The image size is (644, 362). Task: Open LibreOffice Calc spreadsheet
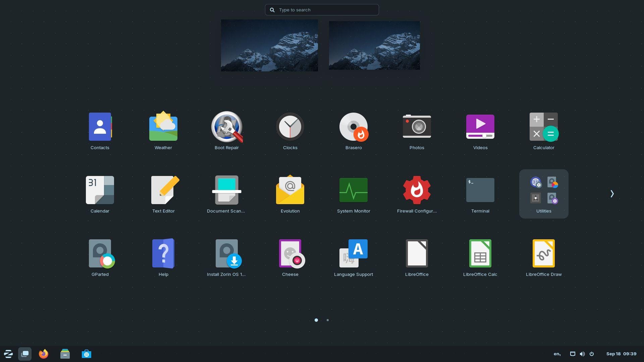point(480,253)
